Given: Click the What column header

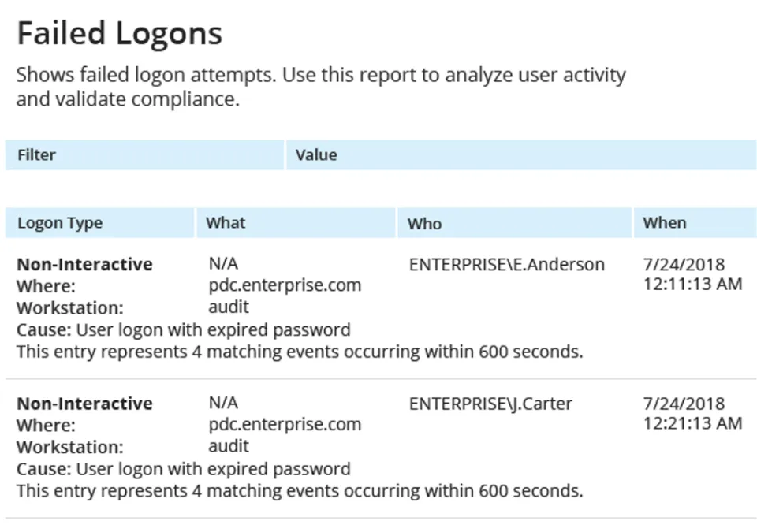Looking at the screenshot, I should [x=226, y=223].
